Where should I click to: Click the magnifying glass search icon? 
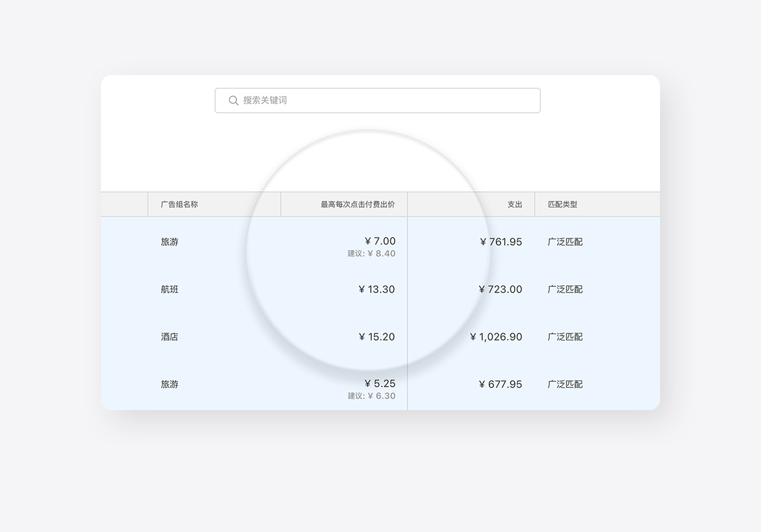click(x=233, y=100)
